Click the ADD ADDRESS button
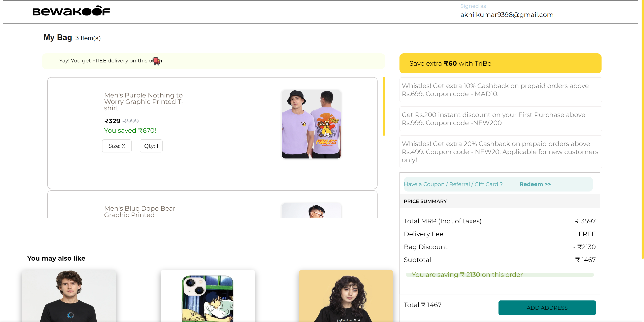This screenshot has height=322, width=644. (547, 308)
